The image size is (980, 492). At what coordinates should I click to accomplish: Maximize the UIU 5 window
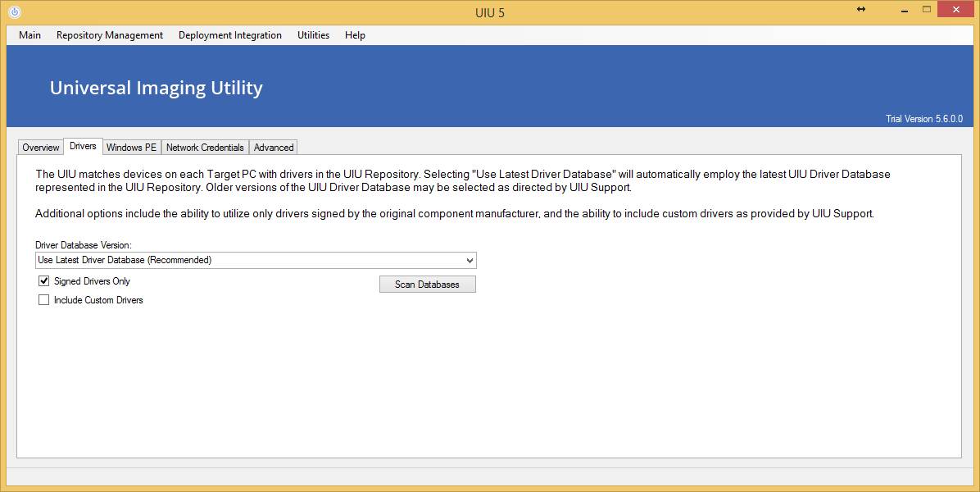[x=927, y=9]
